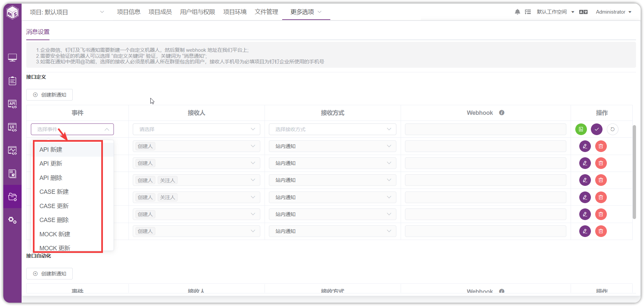
Task: Select CASE 更新 from the event list
Action: tap(72, 206)
